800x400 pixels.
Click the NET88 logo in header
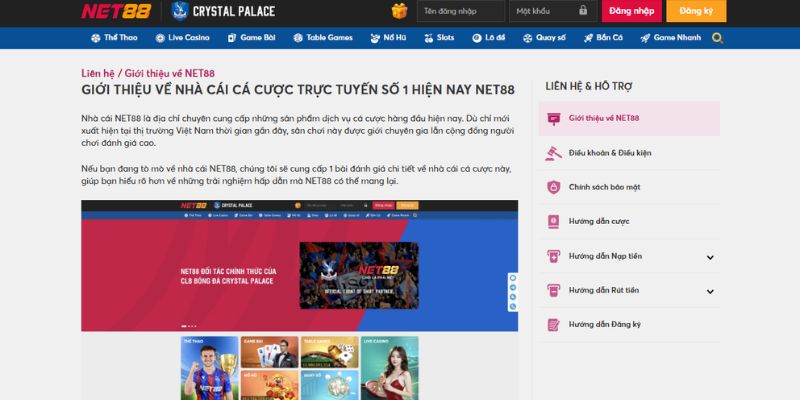pyautogui.click(x=116, y=11)
